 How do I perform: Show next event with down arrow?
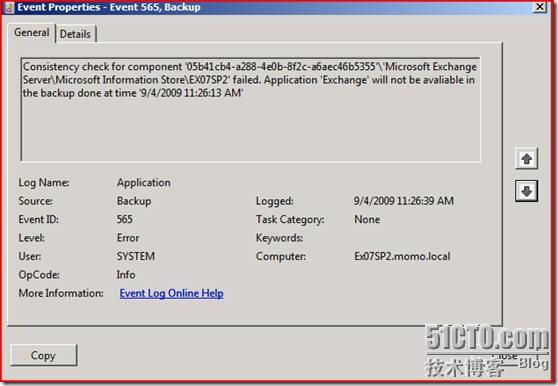(527, 191)
